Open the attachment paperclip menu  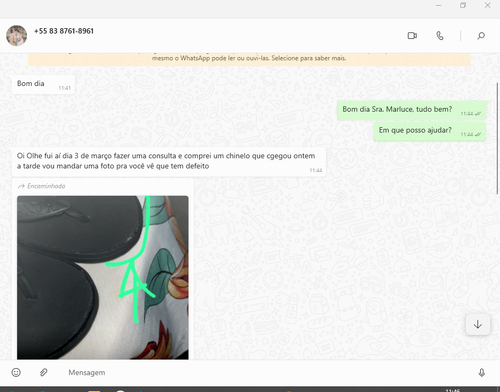[43, 372]
